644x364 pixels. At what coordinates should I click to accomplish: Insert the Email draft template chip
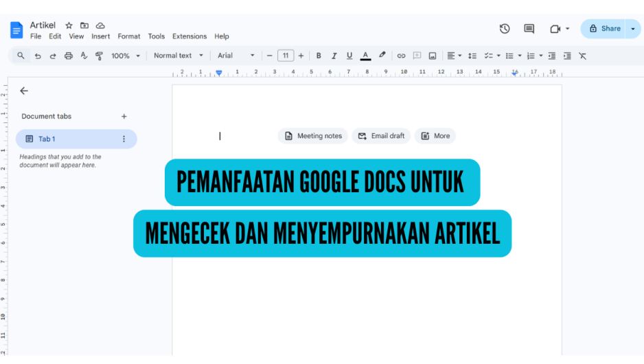[381, 136]
